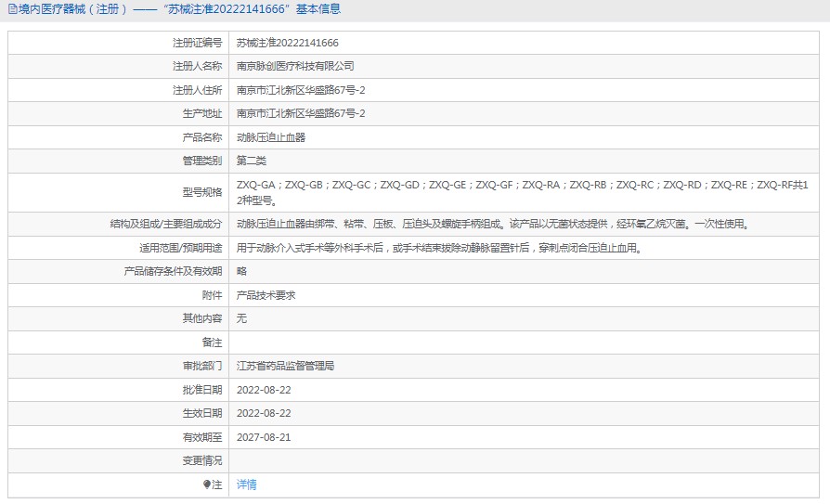Click the 生产地址 label
This screenshot has height=504, width=830.
[x=202, y=113]
